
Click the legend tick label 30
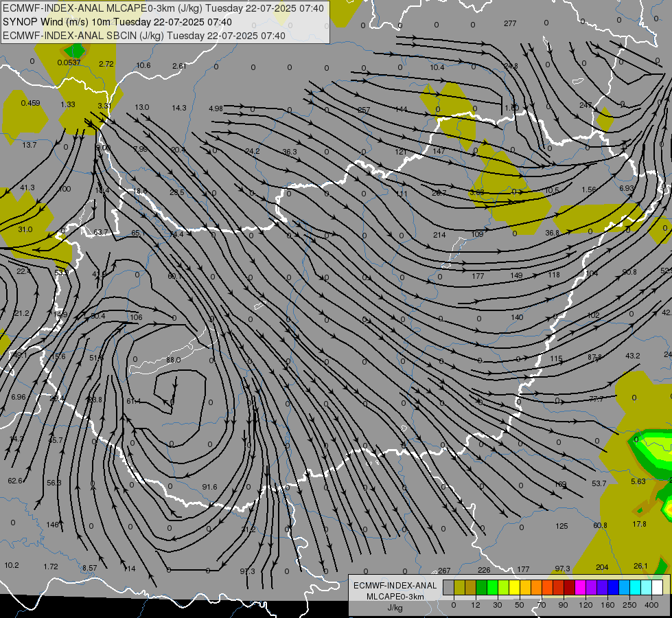point(497,605)
